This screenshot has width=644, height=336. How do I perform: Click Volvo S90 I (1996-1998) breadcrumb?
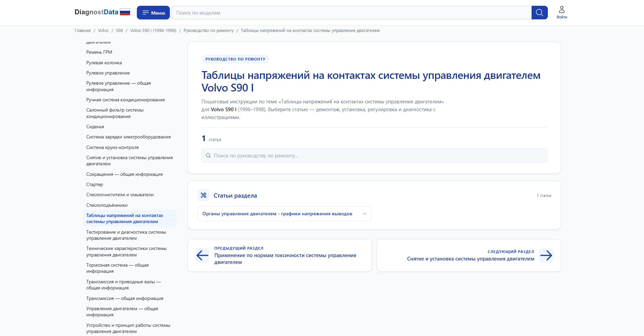click(153, 31)
